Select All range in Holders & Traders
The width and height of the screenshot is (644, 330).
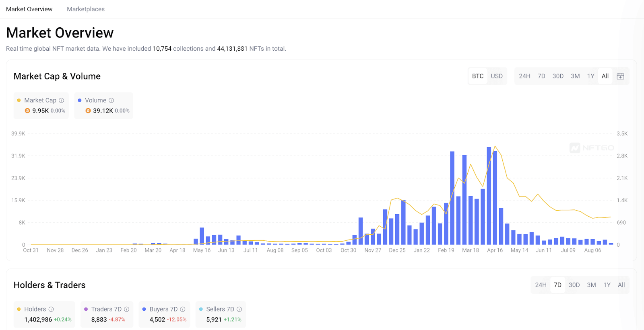621,285
